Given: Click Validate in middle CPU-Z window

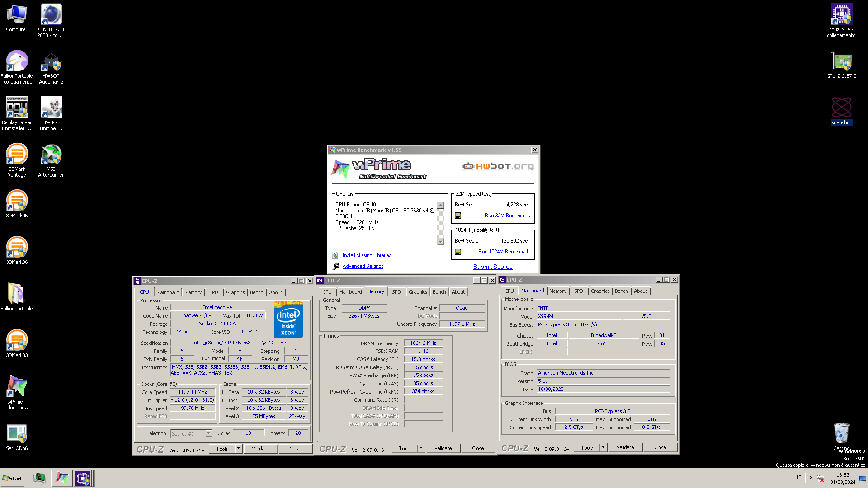Looking at the screenshot, I should pyautogui.click(x=443, y=448).
